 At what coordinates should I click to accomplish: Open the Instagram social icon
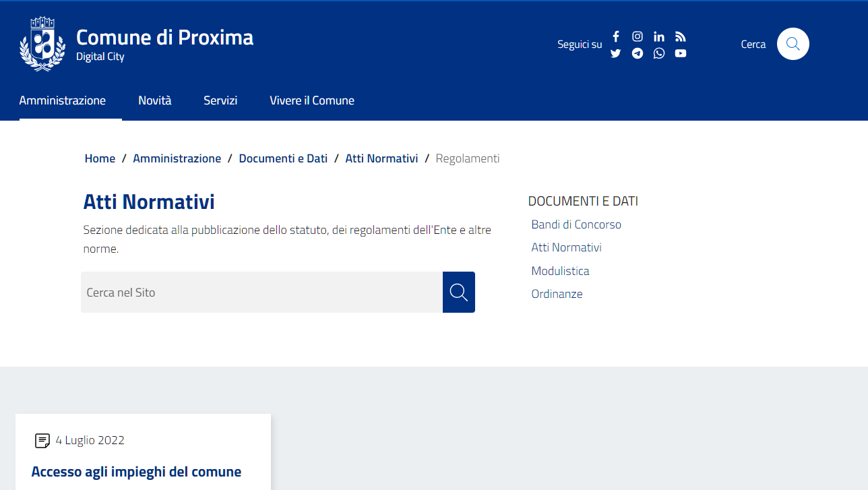tap(637, 36)
